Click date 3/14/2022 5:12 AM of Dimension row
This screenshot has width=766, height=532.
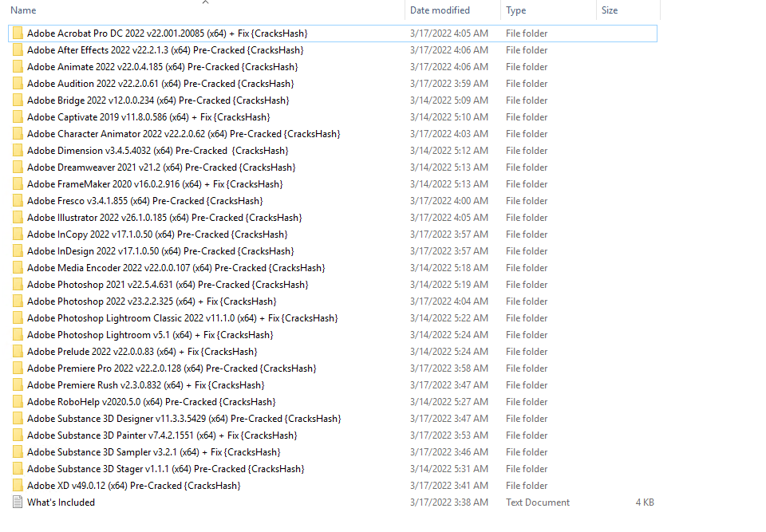[x=449, y=151]
